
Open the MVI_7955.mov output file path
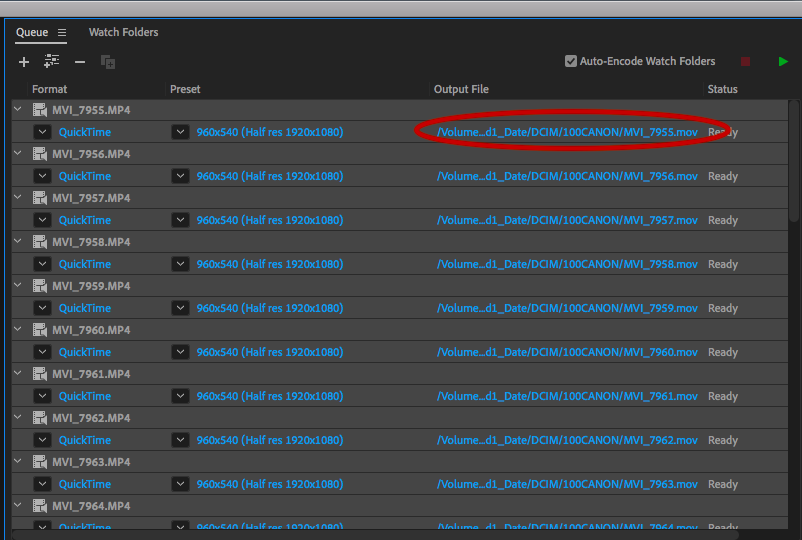(x=567, y=132)
